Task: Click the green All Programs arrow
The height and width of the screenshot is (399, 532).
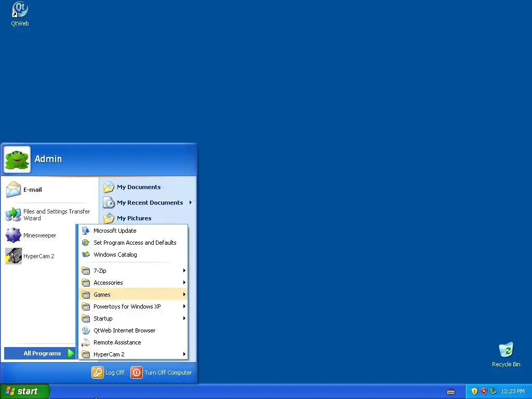Action: click(71, 353)
